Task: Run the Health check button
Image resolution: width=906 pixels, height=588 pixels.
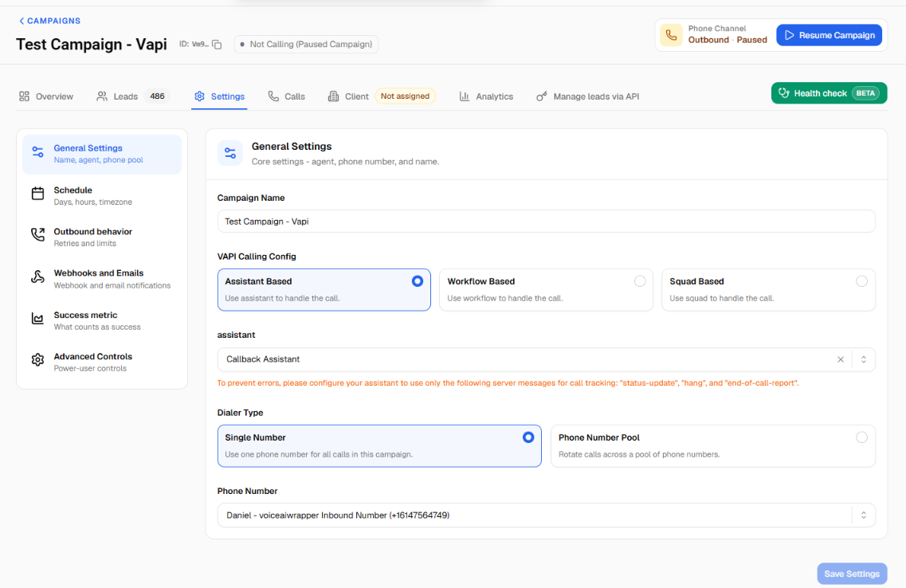Action: 829,93
